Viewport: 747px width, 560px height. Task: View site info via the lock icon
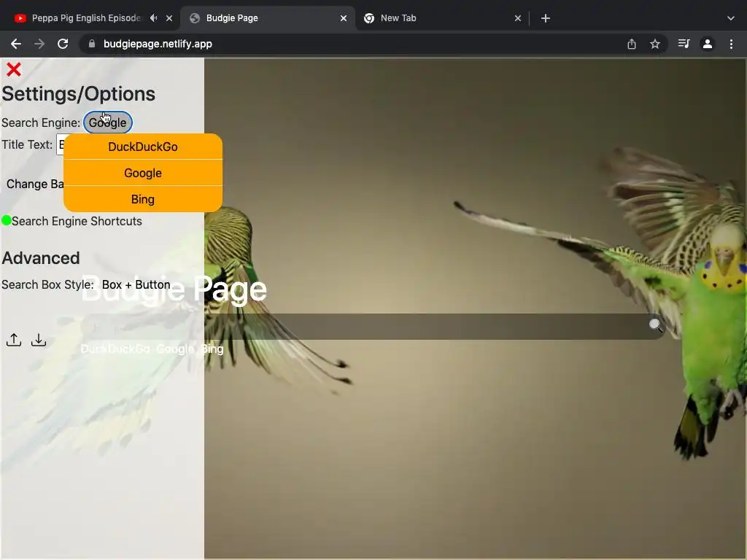coord(92,44)
